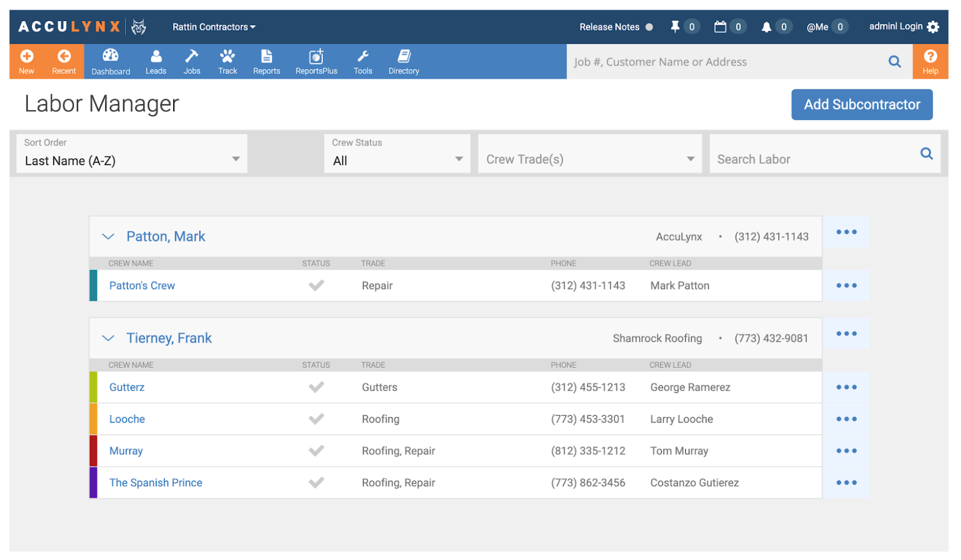Click the green color bar of Gutterz
961x560 pixels.
(93, 387)
